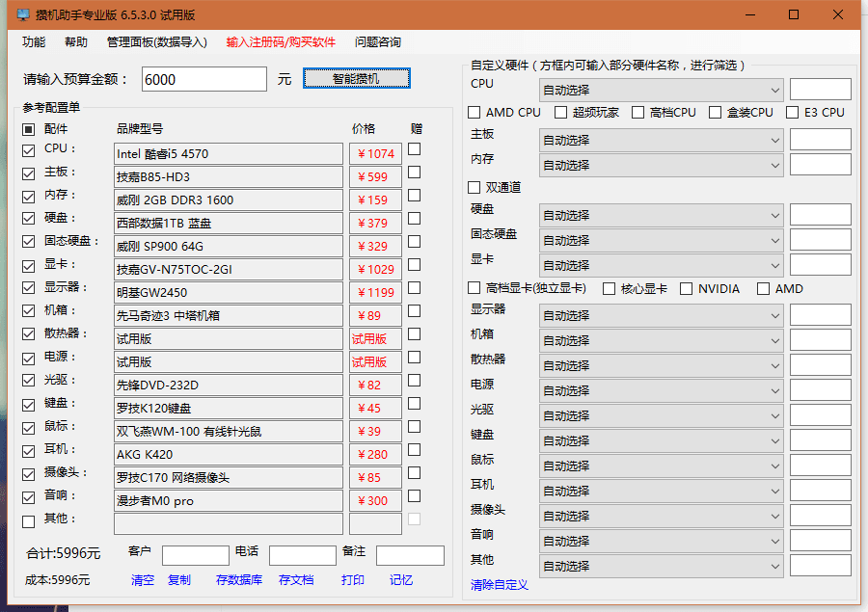Viewport: 868px width, 612px height.
Task: Expand the custom 电源 dropdown
Action: [x=662, y=391]
